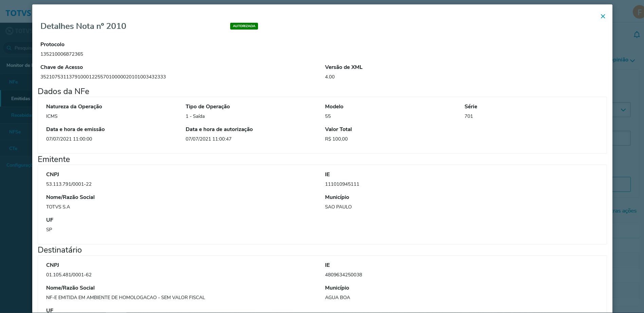Click the Modelo label
Screen dimensions: 644x313
(x=334, y=107)
